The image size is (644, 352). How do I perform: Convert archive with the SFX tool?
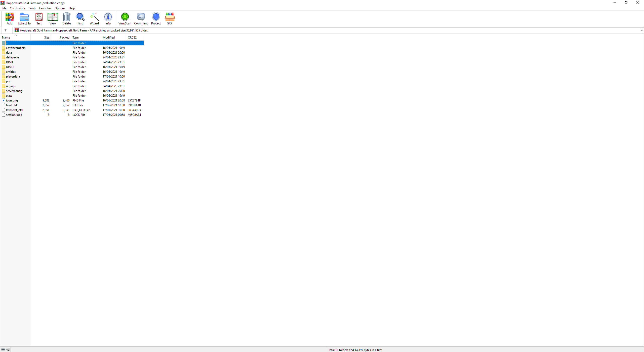170,19
